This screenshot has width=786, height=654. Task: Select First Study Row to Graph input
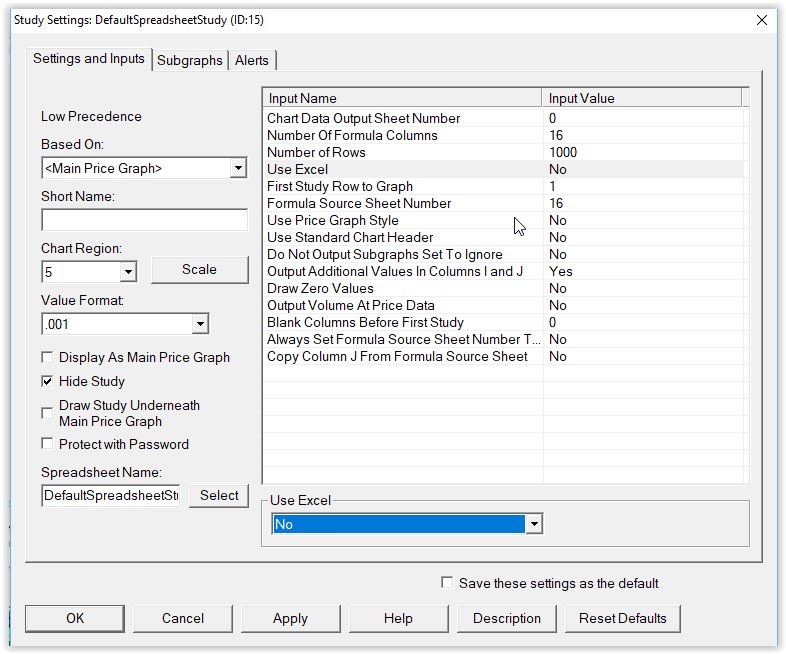click(x=503, y=186)
